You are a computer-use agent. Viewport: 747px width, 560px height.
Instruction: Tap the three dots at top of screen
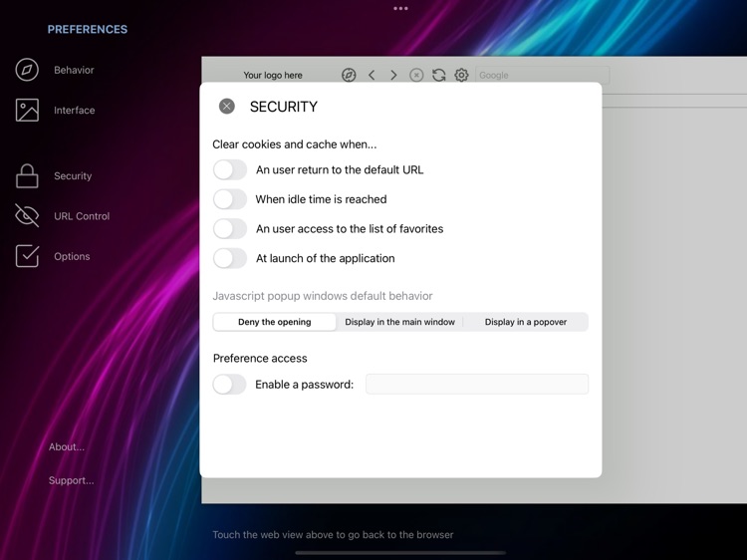tap(400, 8)
